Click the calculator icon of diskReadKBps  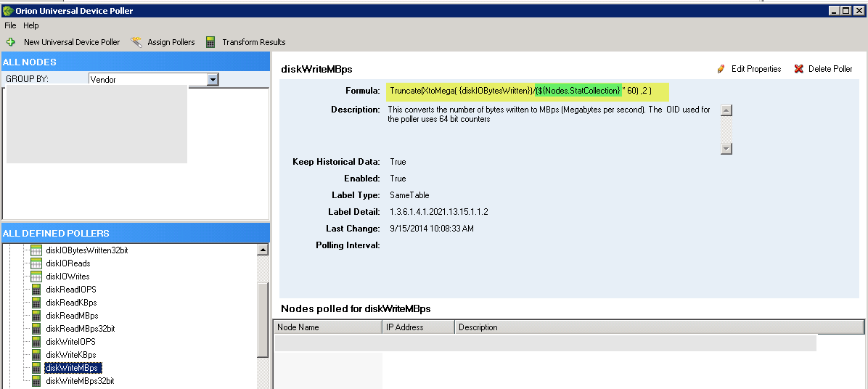(36, 303)
